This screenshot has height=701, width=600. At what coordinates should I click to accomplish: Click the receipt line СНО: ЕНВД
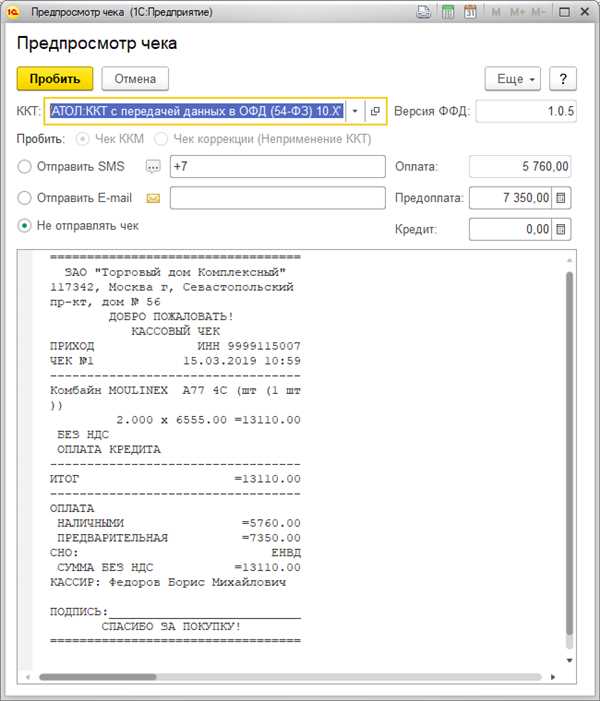(x=175, y=553)
